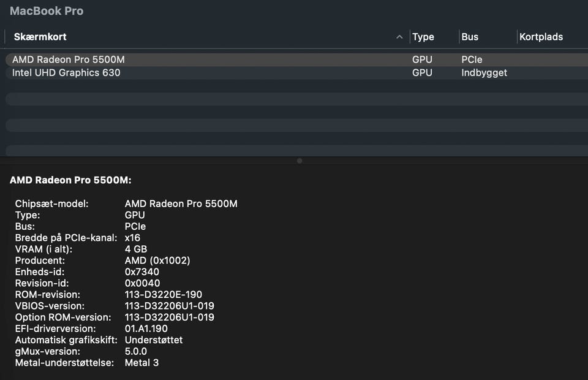Sort by the Type column header
Screen dimensions: 588x380
point(423,37)
